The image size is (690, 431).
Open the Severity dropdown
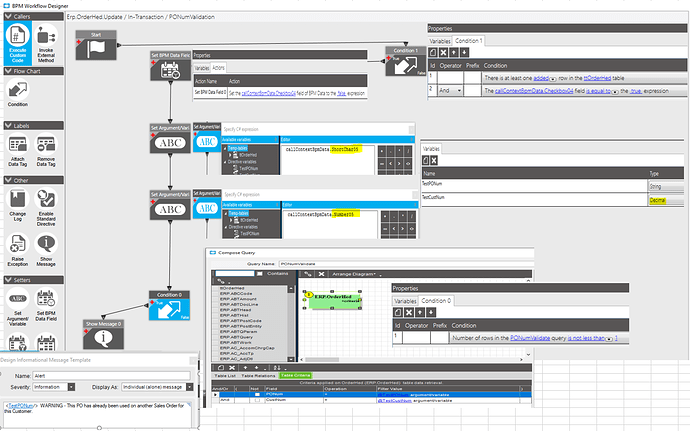point(71,387)
